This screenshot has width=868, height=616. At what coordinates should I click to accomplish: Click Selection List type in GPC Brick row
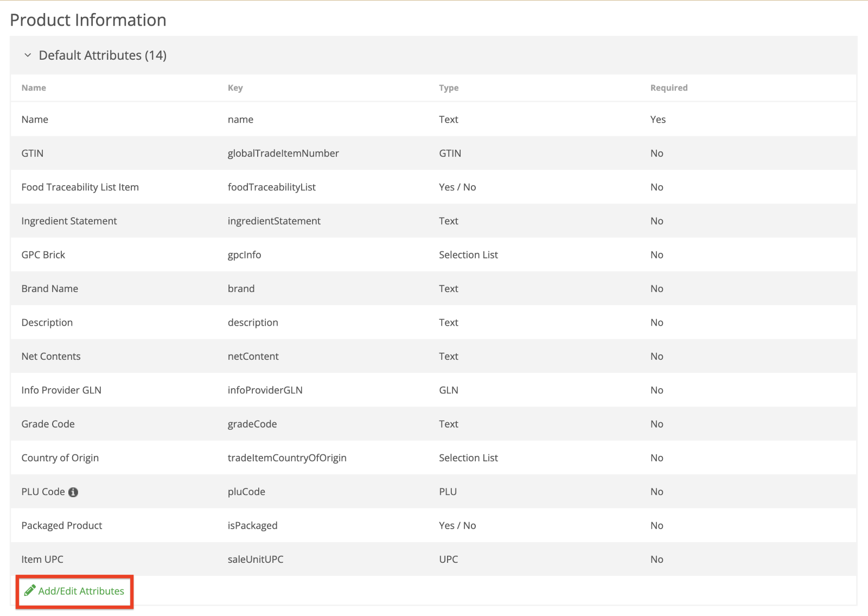468,255
